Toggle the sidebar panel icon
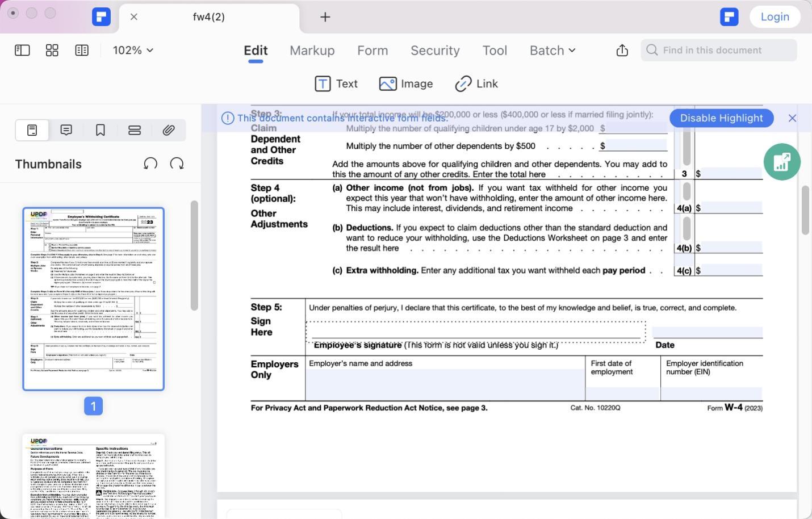 (22, 50)
